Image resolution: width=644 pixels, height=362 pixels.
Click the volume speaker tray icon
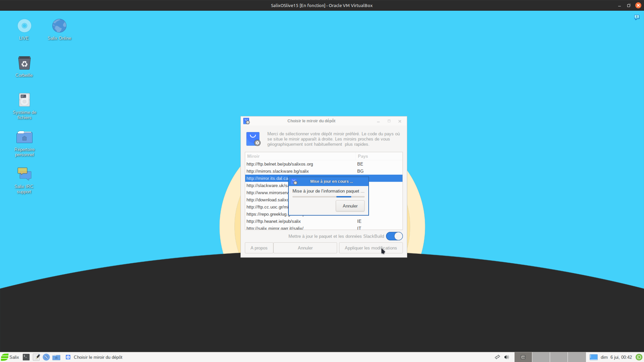[506, 357]
